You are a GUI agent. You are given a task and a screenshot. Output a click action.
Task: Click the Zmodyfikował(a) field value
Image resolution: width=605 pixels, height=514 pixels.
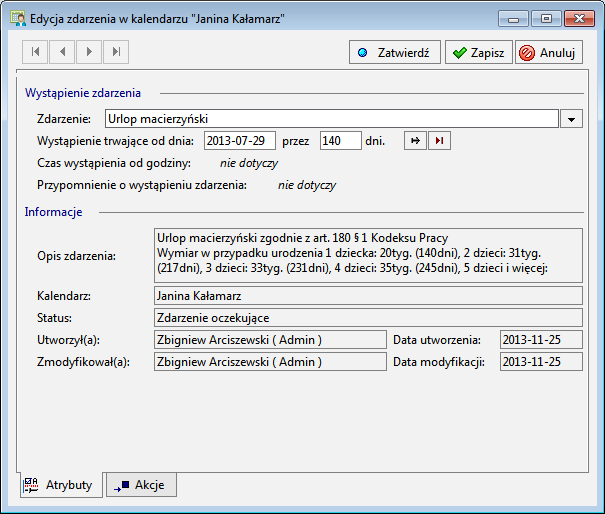point(270,362)
